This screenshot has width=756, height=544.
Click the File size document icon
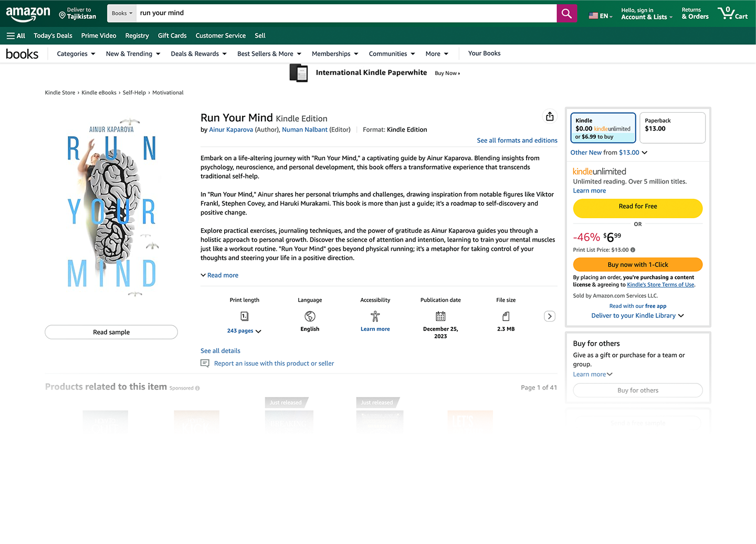tap(506, 316)
